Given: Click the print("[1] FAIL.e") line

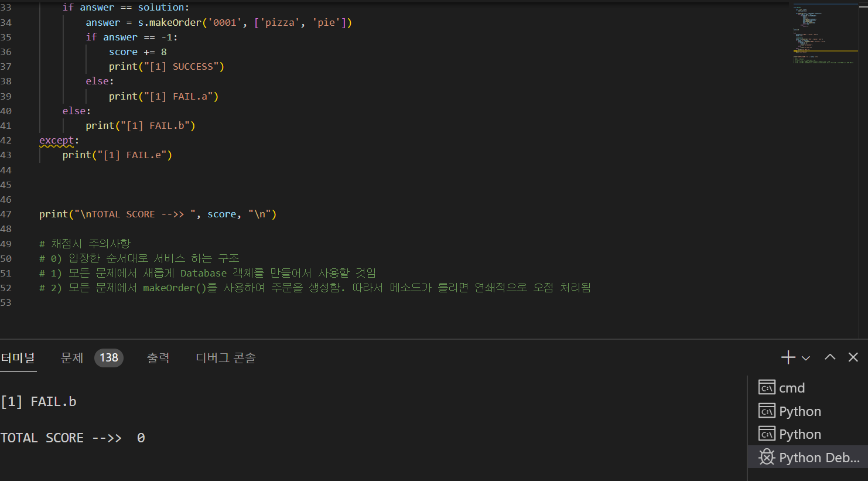Looking at the screenshot, I should [117, 155].
